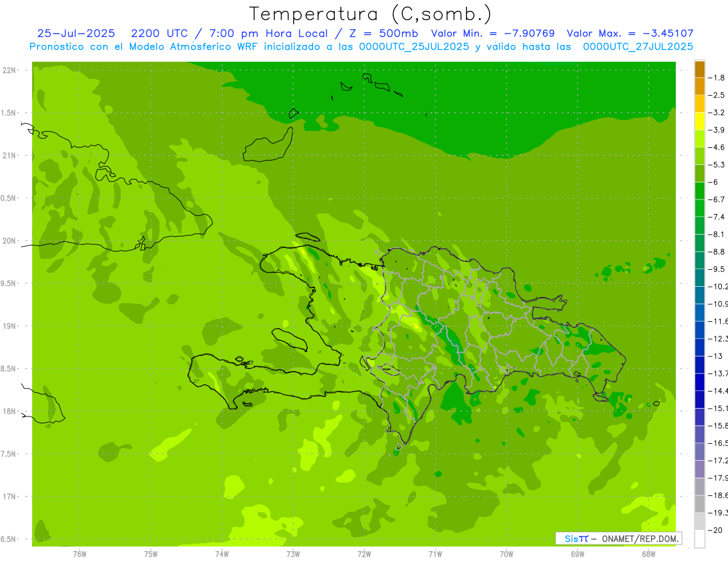Click the "69W" longitude label
The image size is (728, 562).
point(577,554)
